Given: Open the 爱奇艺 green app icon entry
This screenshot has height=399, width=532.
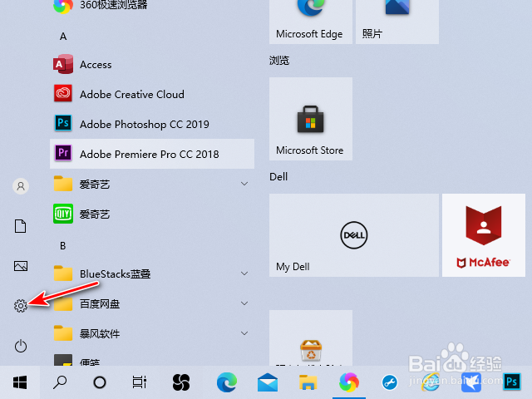Looking at the screenshot, I should click(152, 214).
